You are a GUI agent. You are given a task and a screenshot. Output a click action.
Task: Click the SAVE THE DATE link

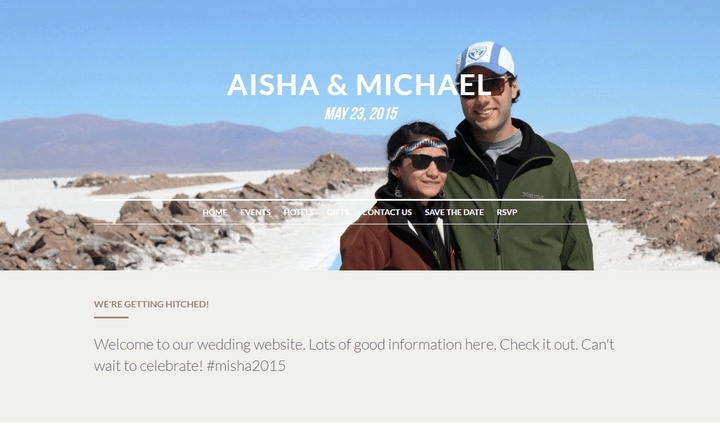pos(454,212)
